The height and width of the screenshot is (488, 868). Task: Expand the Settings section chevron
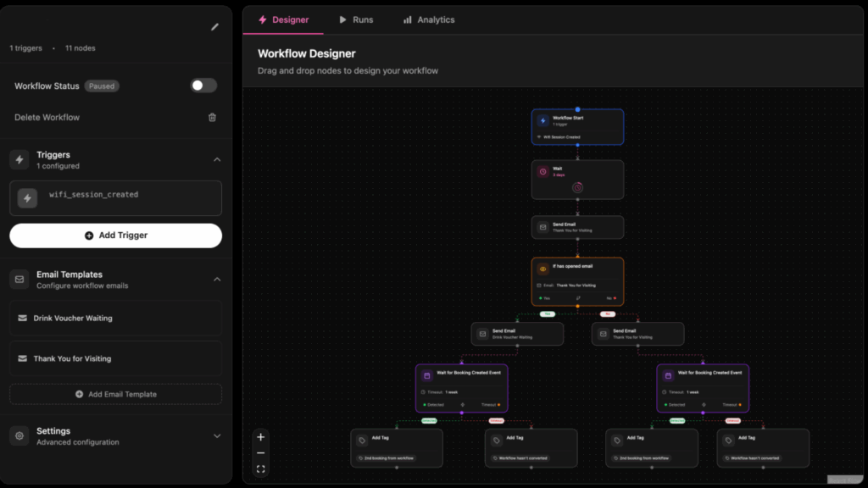point(217,436)
